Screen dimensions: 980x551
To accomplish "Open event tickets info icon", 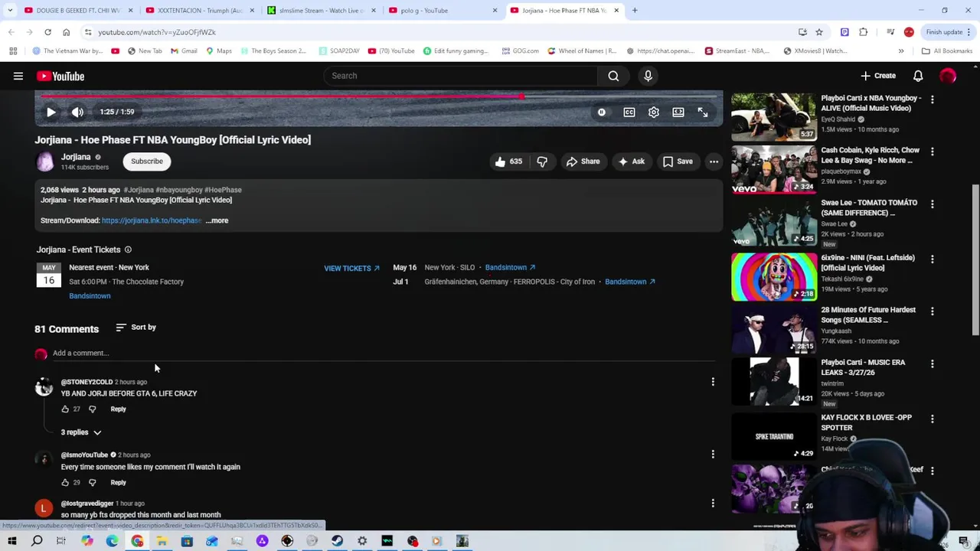I will (x=128, y=249).
